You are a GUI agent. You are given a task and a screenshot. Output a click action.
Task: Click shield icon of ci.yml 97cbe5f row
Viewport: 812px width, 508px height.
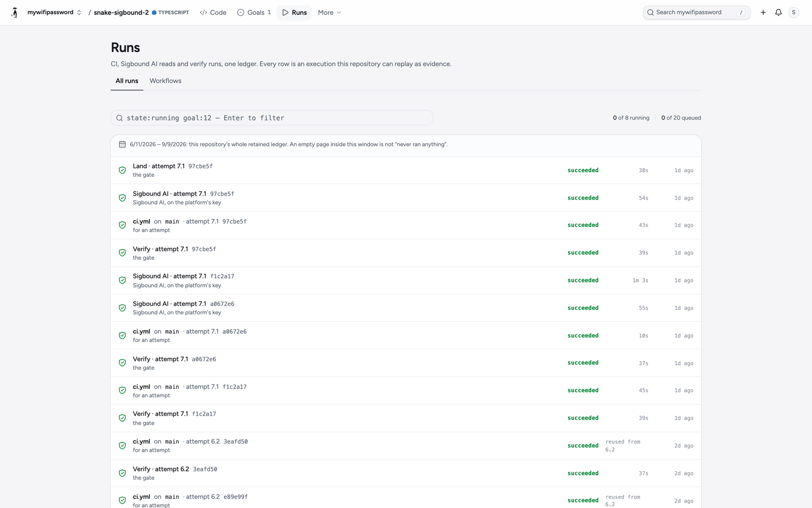coord(122,225)
